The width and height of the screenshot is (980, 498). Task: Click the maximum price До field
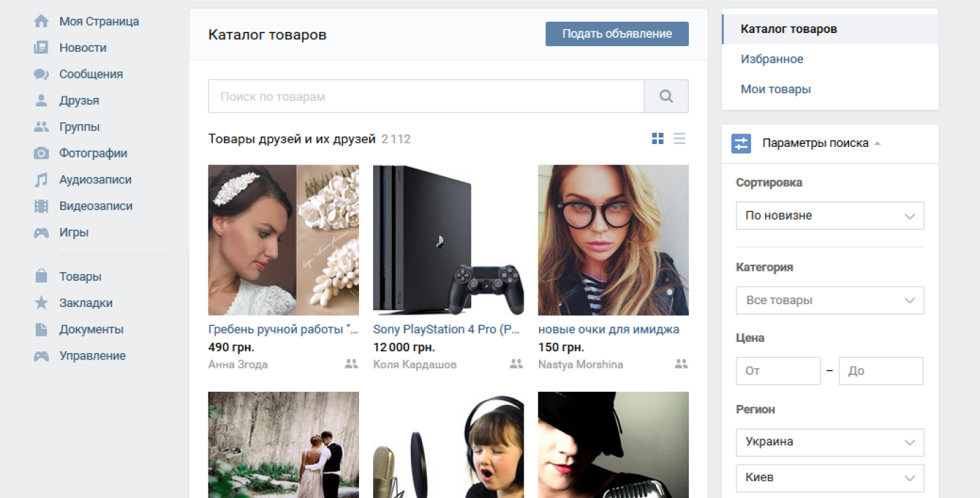881,371
